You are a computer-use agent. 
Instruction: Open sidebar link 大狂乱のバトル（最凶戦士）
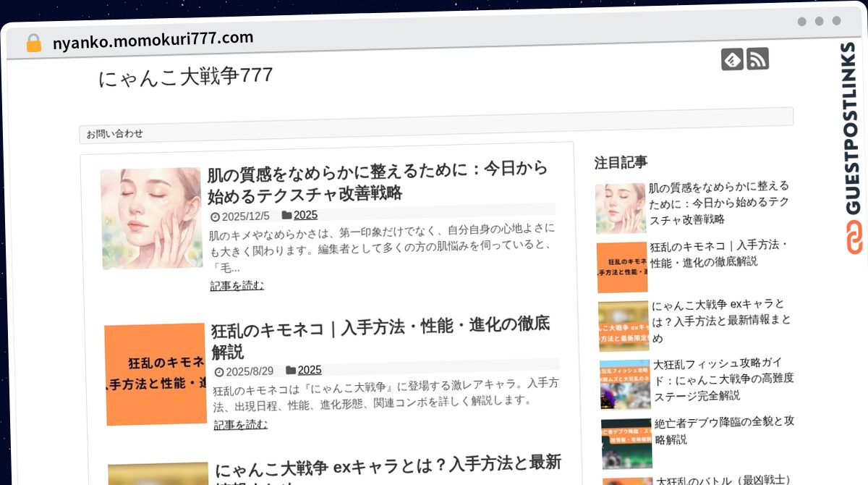[x=726, y=480]
